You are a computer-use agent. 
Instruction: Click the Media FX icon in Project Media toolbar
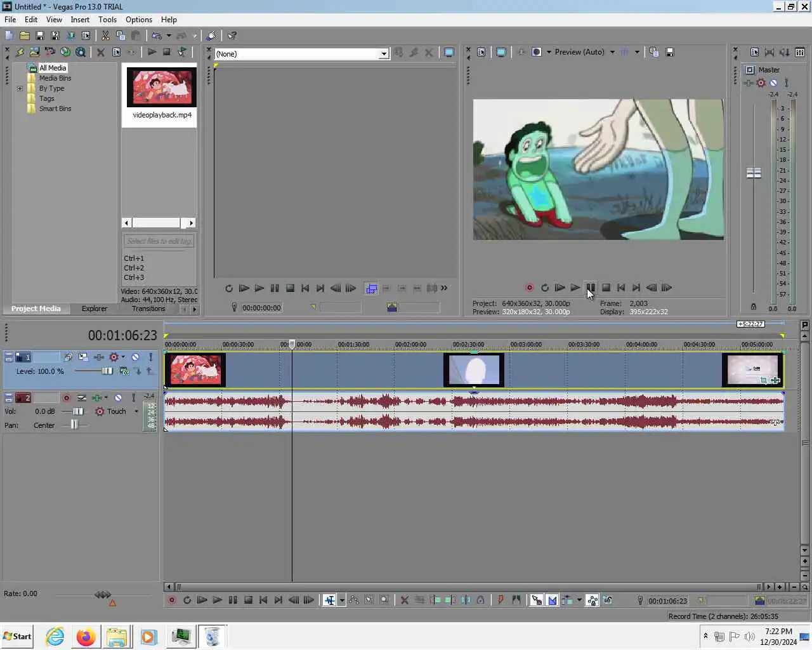tap(131, 52)
